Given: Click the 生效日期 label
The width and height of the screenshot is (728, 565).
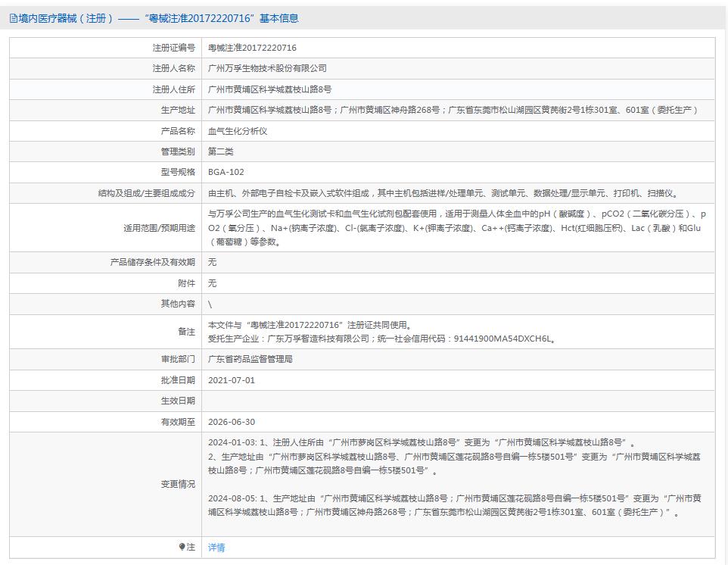Looking at the screenshot, I should [x=179, y=401].
